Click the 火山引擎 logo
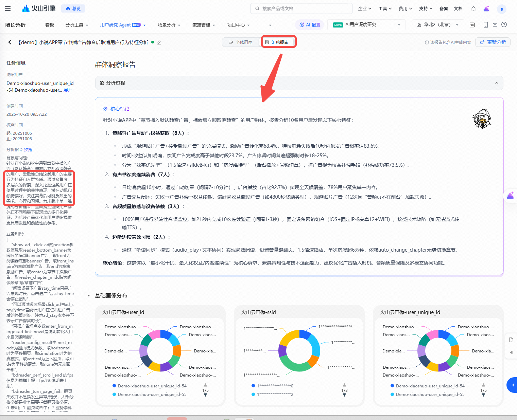This screenshot has height=420, width=517. click(x=38, y=8)
